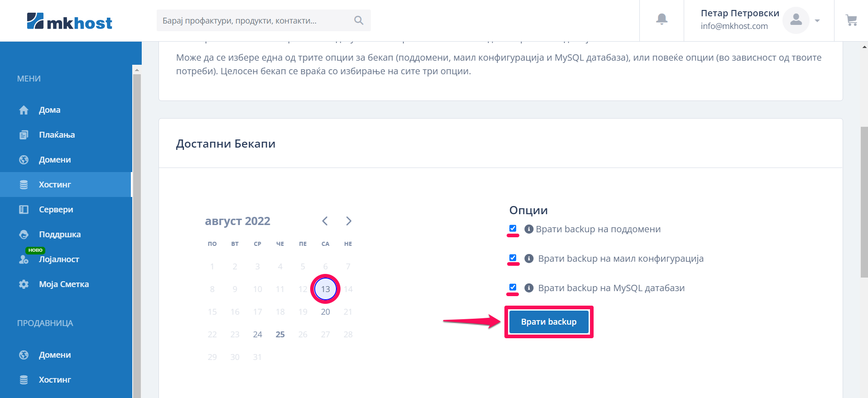Focus the search input field
The height and width of the screenshot is (398, 868).
(x=254, y=20)
